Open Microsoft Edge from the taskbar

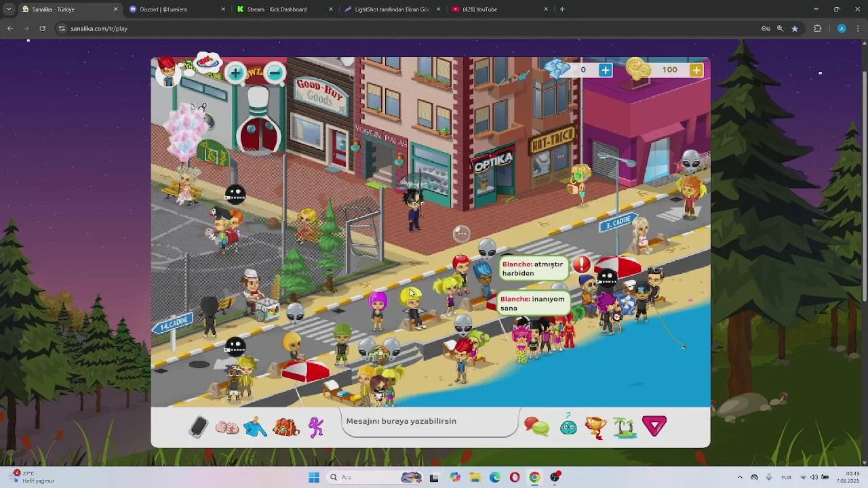[x=495, y=477]
